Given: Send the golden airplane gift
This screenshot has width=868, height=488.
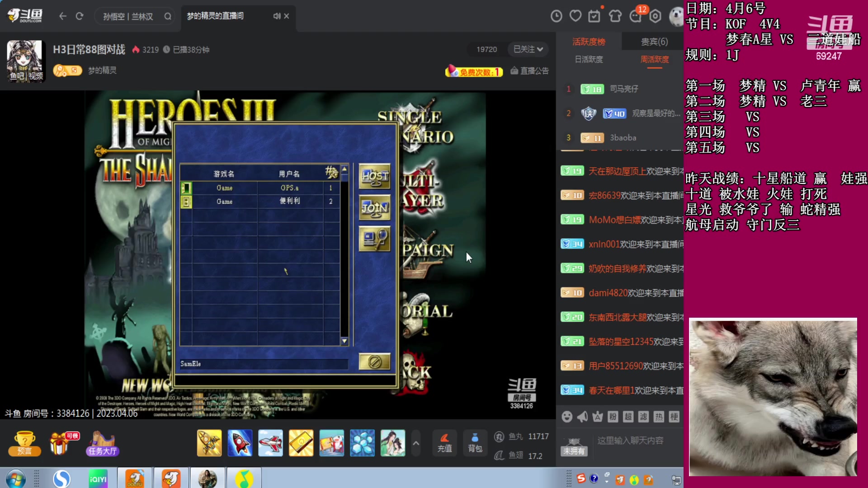Looking at the screenshot, I should tap(209, 443).
